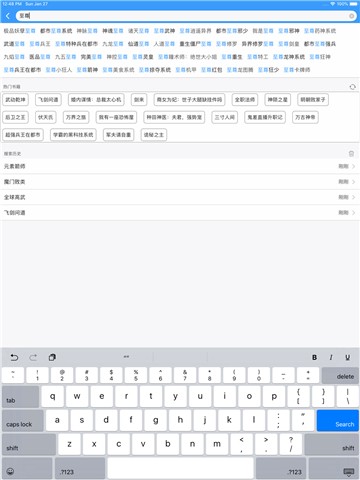Tap the delete key
360x480 pixels.
click(x=340, y=375)
